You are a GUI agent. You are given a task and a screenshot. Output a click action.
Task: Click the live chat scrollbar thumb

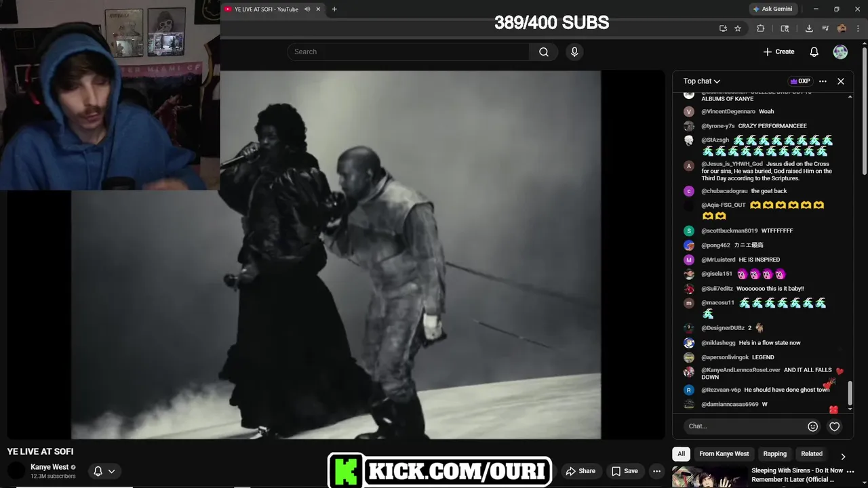pos(850,393)
